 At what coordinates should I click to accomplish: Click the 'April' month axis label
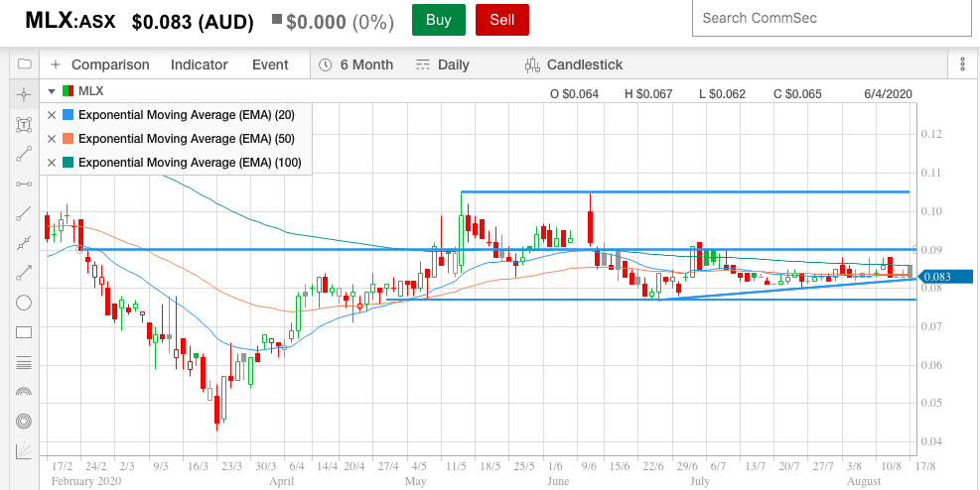click(281, 481)
